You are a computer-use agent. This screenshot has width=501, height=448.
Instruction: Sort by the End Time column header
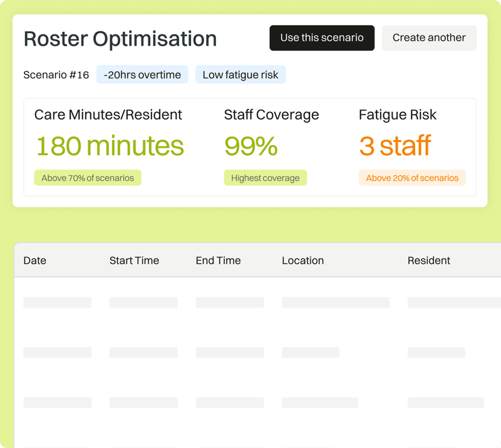click(218, 260)
